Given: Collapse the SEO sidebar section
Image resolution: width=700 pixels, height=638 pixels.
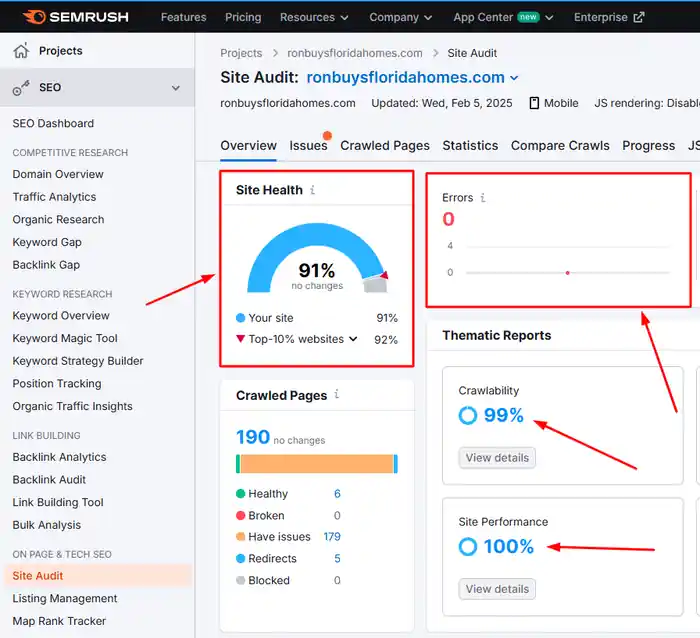Looking at the screenshot, I should [x=176, y=88].
